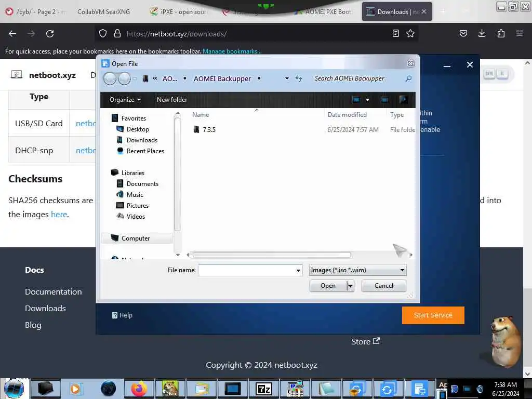Open the Windows Start orb
Screen dimensions: 532x399
[x=14, y=389]
